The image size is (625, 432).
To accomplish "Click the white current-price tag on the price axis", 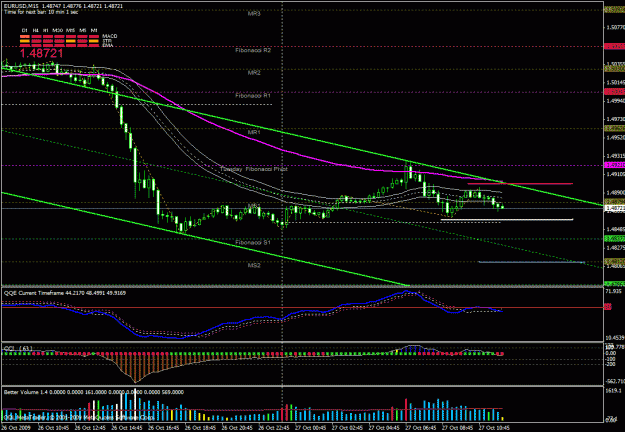I will pos(614,208).
